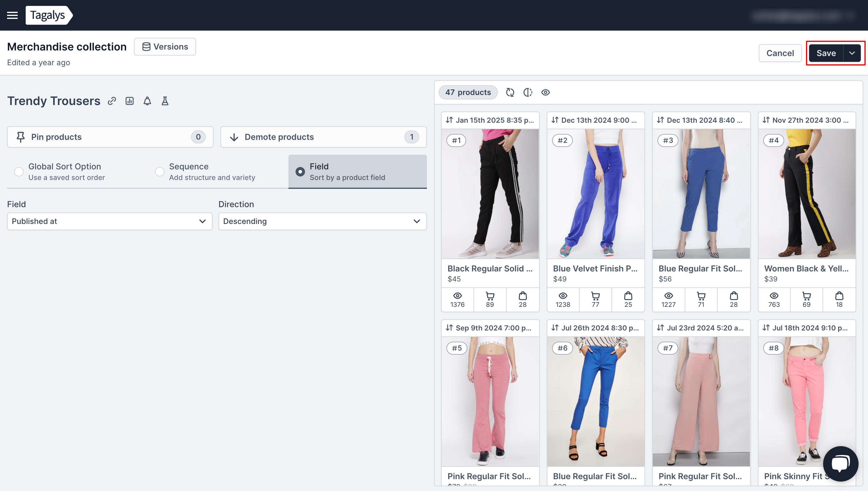Select the Sequence radio button
The image size is (868, 491).
[159, 172]
